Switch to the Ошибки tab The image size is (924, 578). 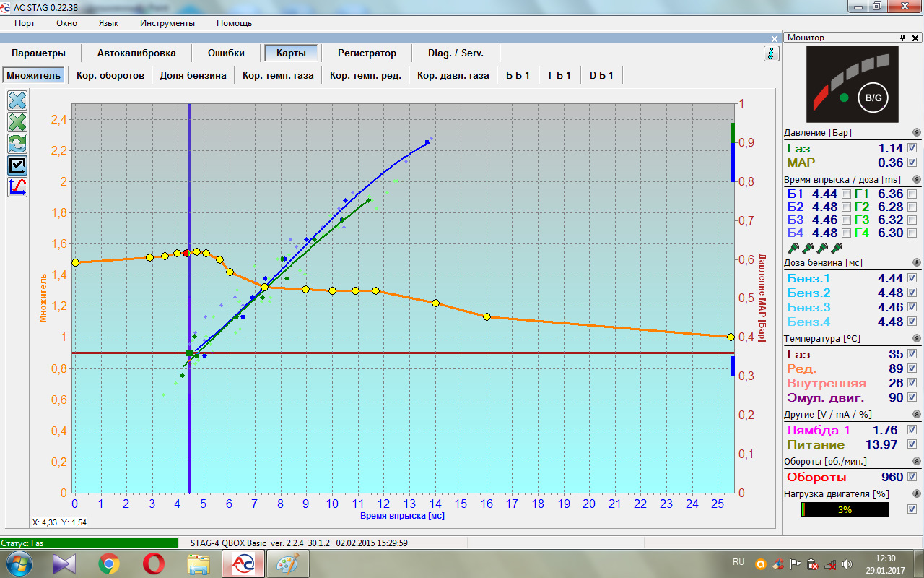click(x=226, y=53)
